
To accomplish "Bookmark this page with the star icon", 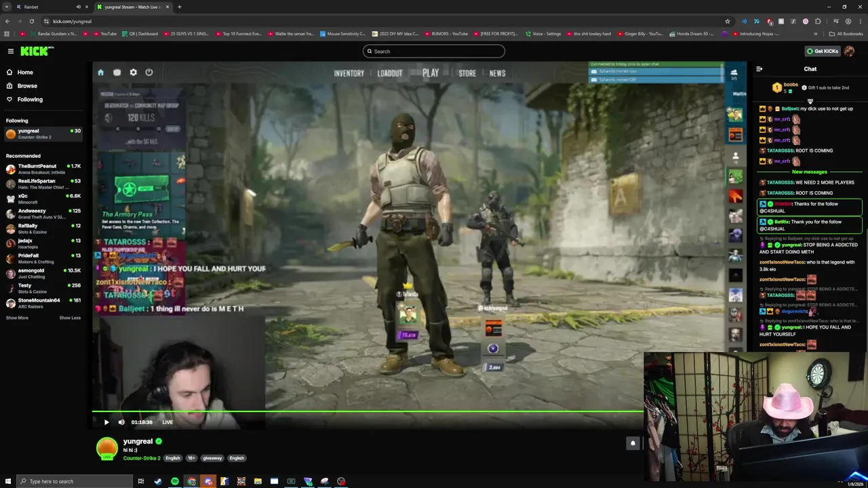I will tap(728, 21).
